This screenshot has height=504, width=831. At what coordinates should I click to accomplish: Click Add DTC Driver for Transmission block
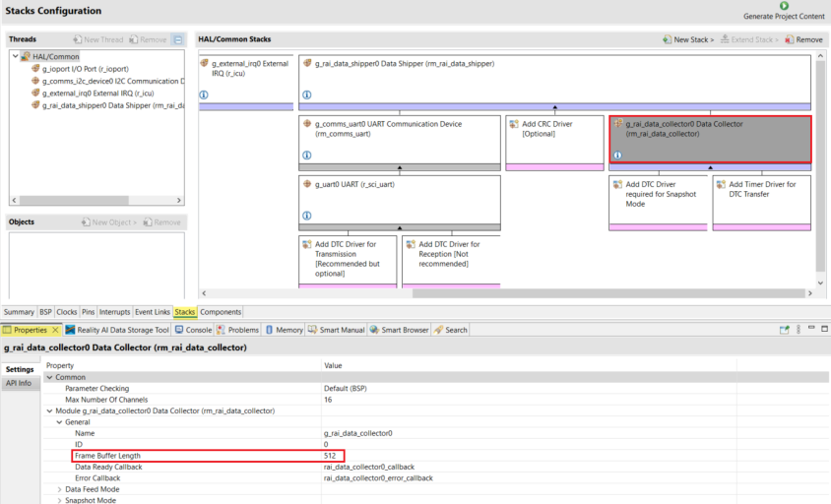click(348, 260)
